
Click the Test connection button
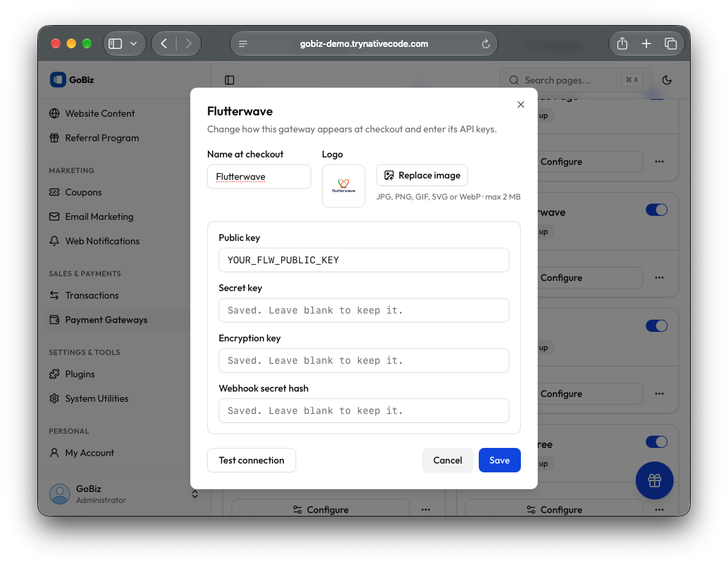(x=251, y=460)
